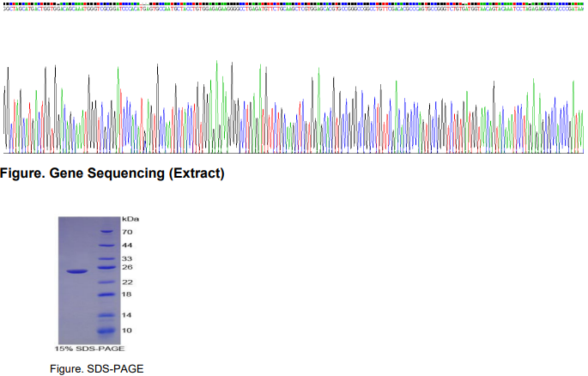Click the 10 kDa ladder band on gel
The height and width of the screenshot is (376, 588).
[x=106, y=330]
